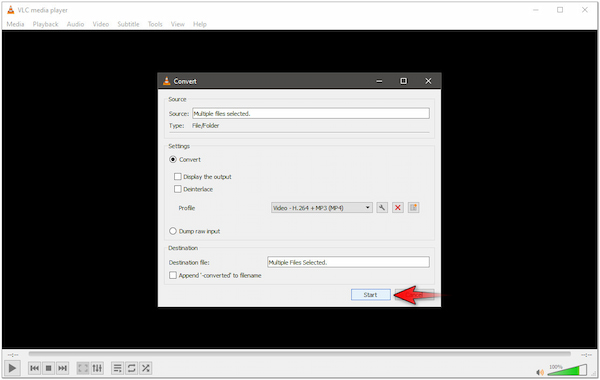Toggle the playlist icon
600x380 pixels.
(x=117, y=368)
